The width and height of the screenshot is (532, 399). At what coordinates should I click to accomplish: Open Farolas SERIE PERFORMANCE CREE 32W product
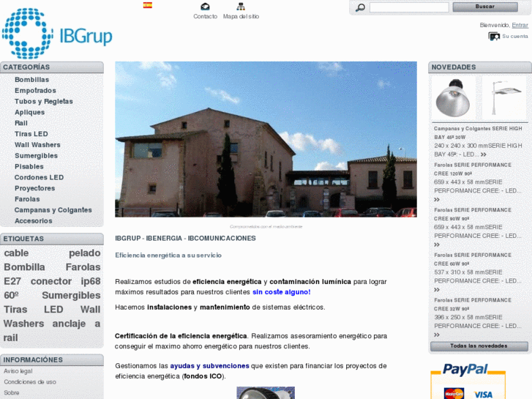pos(473,305)
